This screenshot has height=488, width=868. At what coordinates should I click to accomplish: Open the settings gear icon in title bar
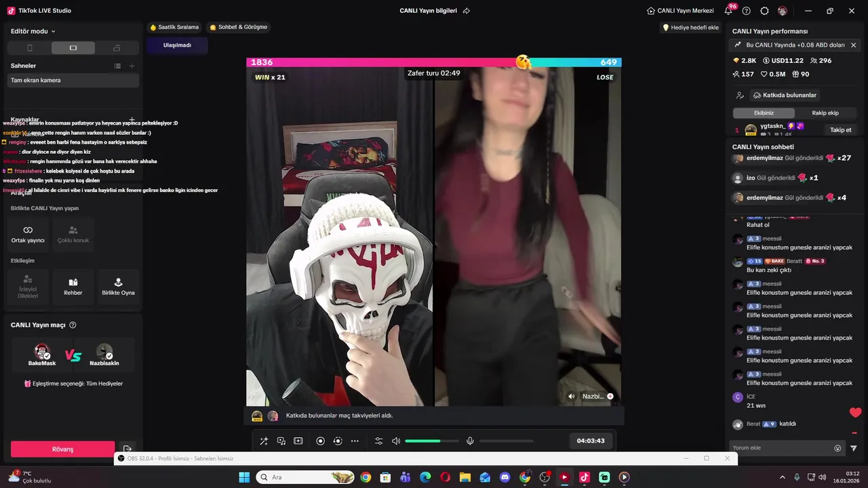[765, 11]
